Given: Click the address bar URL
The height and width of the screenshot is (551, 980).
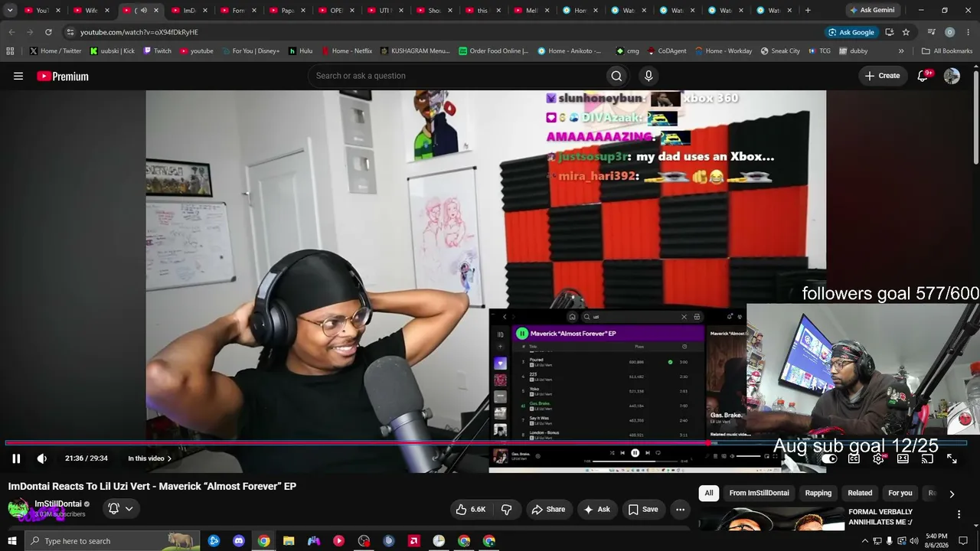Looking at the screenshot, I should [x=139, y=32].
